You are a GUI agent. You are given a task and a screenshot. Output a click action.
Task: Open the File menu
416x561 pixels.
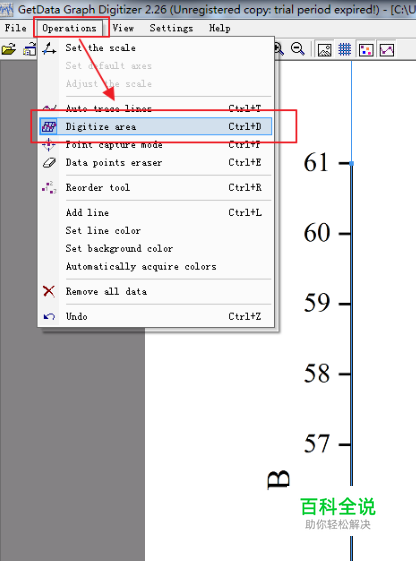point(16,28)
